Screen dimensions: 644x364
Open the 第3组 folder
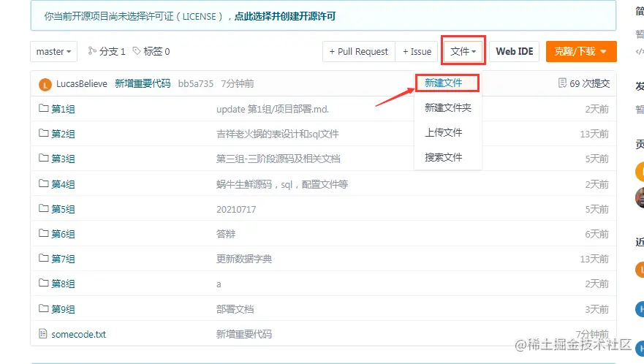point(63,159)
